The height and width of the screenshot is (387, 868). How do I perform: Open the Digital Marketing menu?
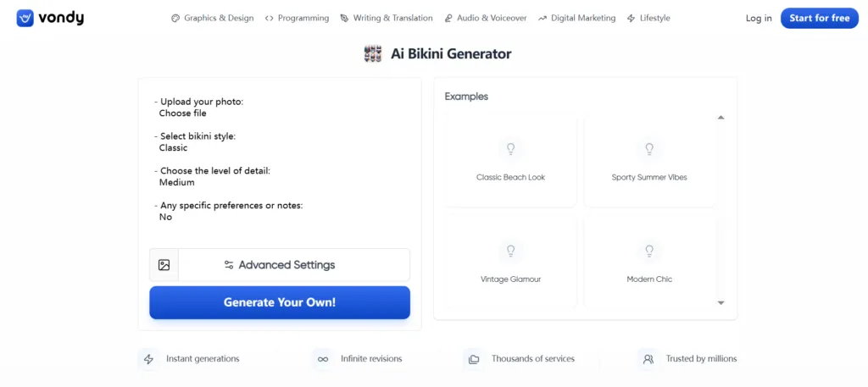point(576,19)
